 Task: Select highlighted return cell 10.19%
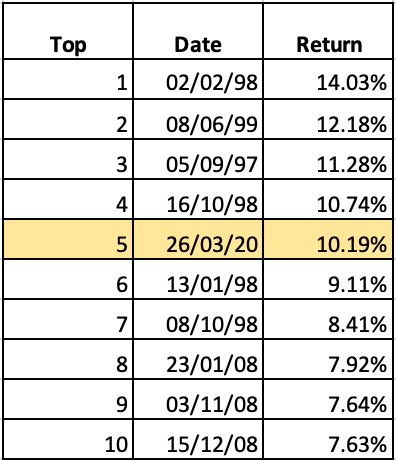pyautogui.click(x=328, y=239)
